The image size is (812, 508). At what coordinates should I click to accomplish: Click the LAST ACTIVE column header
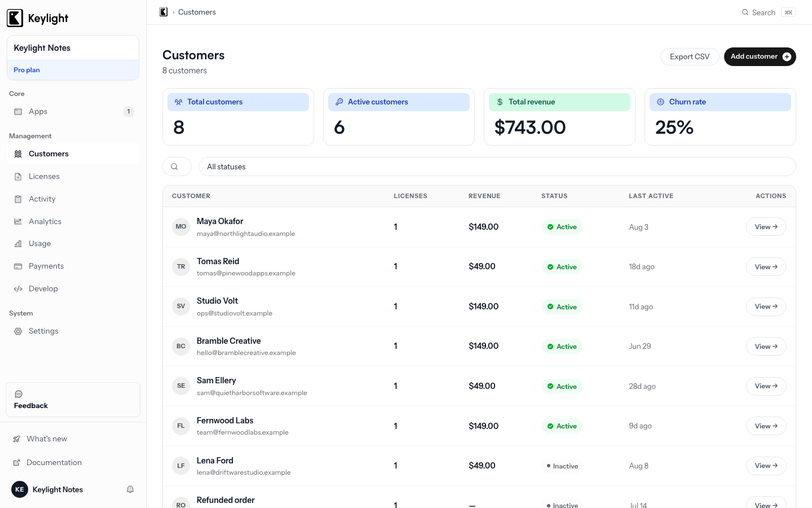point(651,196)
